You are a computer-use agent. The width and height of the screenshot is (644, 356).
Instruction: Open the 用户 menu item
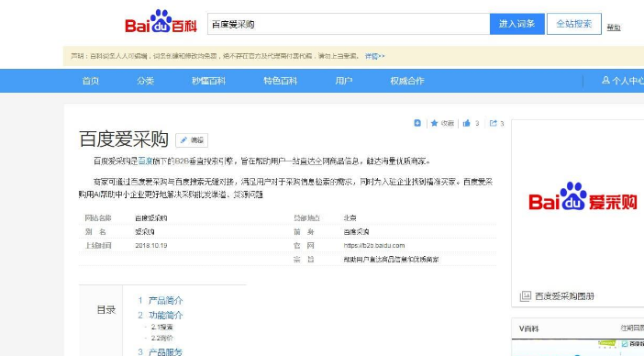(x=344, y=81)
